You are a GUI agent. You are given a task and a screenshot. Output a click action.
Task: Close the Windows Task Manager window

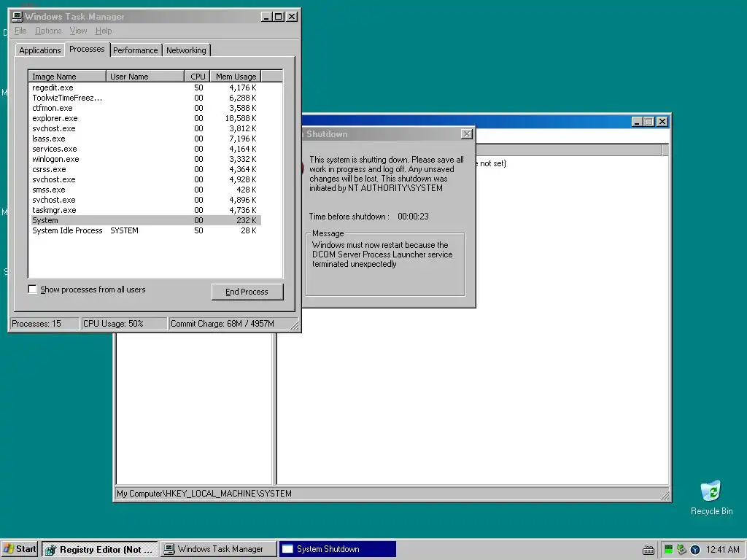click(292, 17)
